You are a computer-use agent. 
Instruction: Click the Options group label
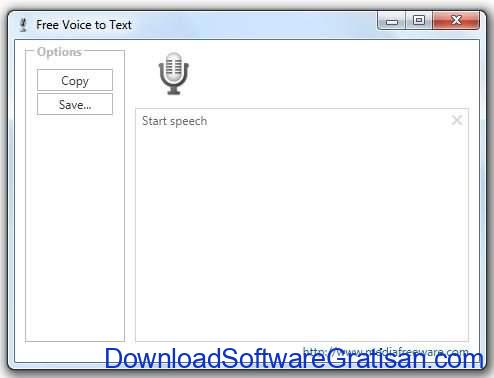coord(59,52)
